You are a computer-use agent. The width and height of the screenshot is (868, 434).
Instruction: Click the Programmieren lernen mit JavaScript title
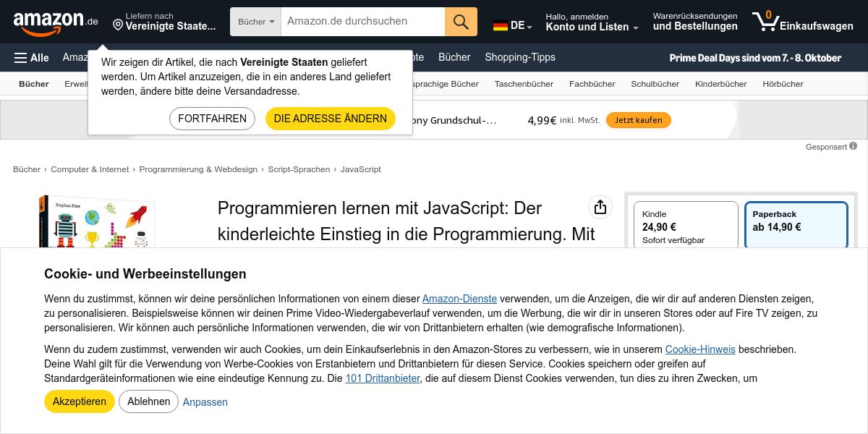click(x=407, y=221)
